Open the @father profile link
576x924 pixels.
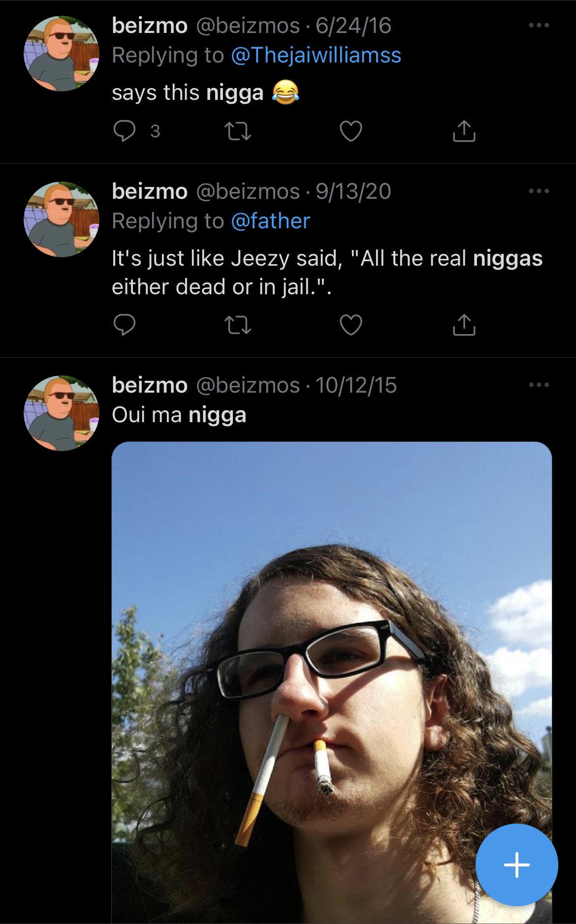point(270,221)
